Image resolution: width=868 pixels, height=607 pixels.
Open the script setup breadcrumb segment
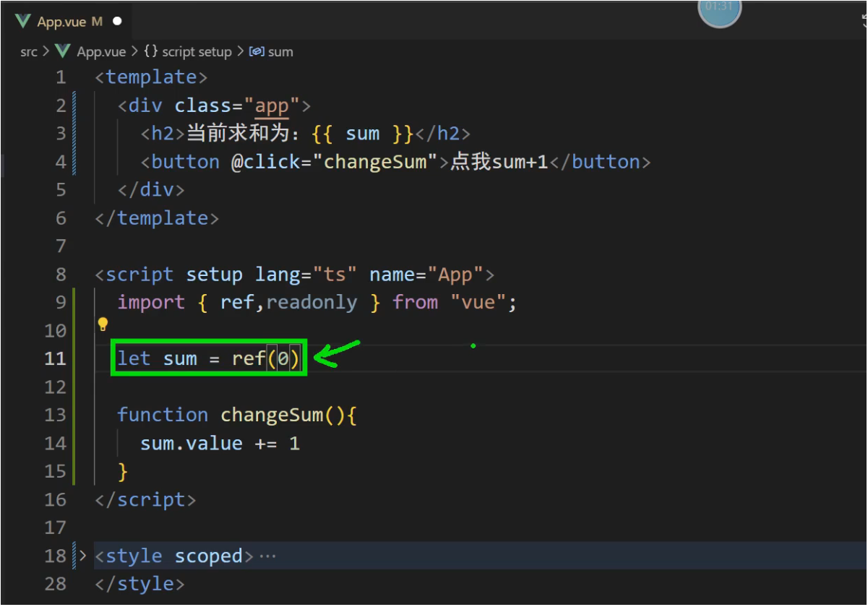click(197, 52)
